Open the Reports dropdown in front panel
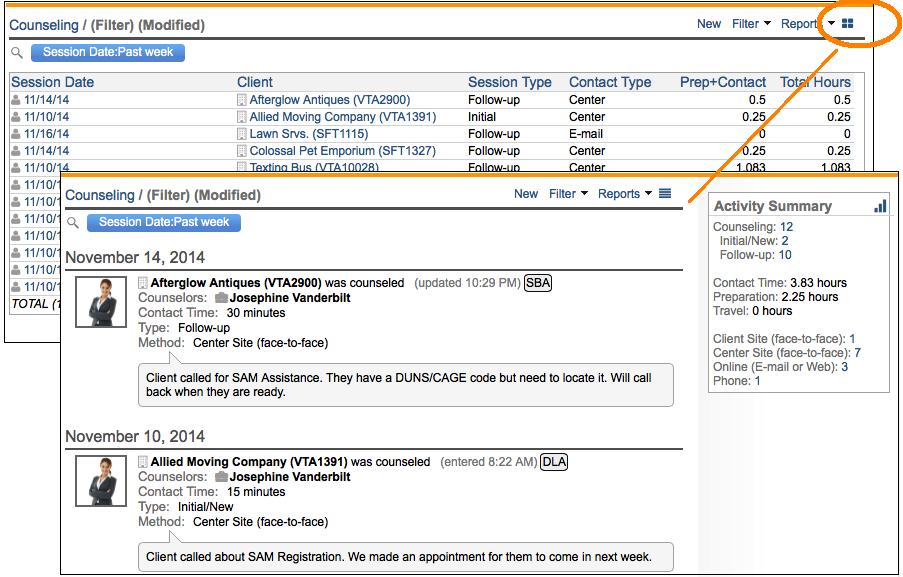Image resolution: width=903 pixels, height=577 pixels. [x=624, y=194]
